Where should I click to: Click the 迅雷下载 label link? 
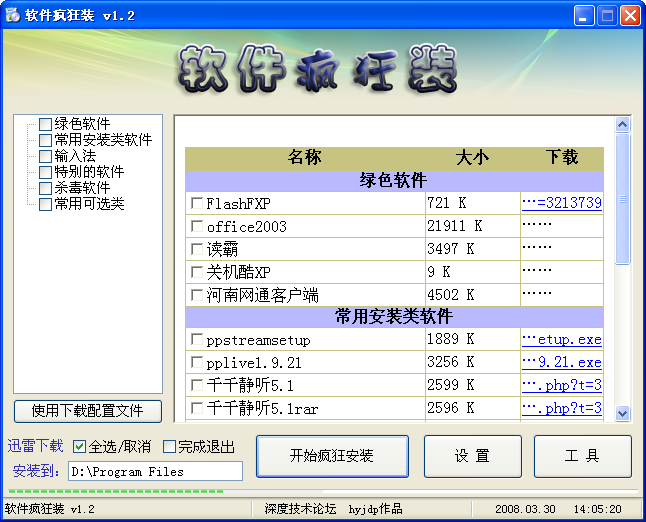[x=35, y=446]
